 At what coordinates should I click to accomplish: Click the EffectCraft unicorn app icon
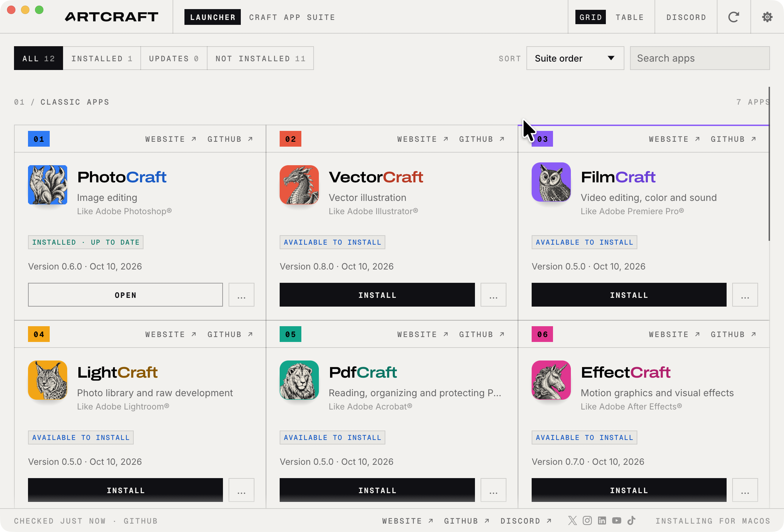[551, 380]
